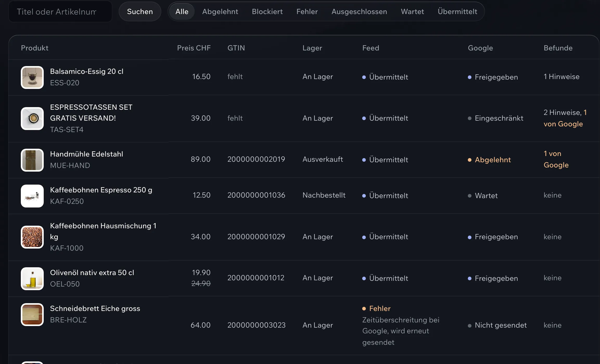Open the Kaffeebohnen Espresso 250 g thumbnail

(x=32, y=196)
